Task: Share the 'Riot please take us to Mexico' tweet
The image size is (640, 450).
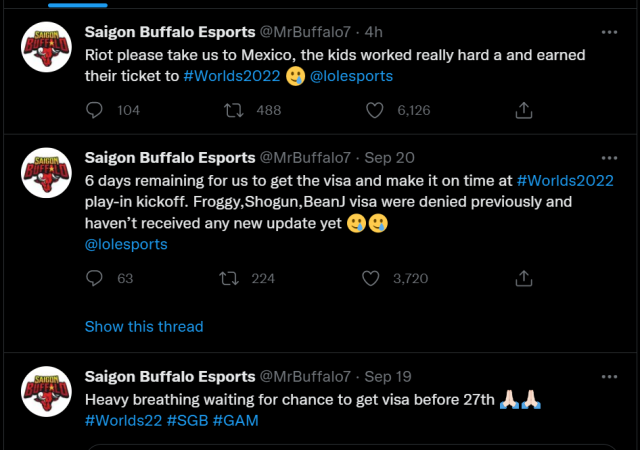Action: (x=524, y=110)
